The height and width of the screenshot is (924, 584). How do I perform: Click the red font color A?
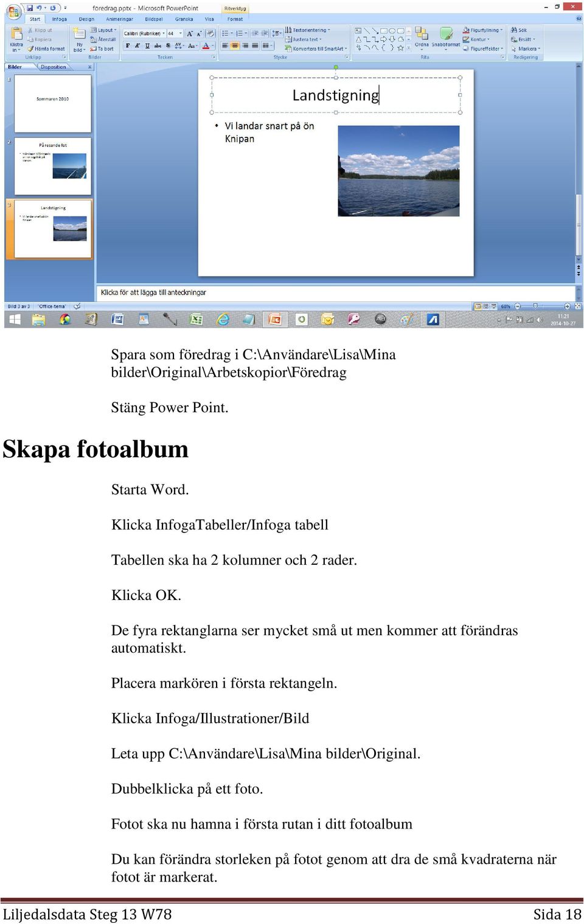click(x=206, y=46)
